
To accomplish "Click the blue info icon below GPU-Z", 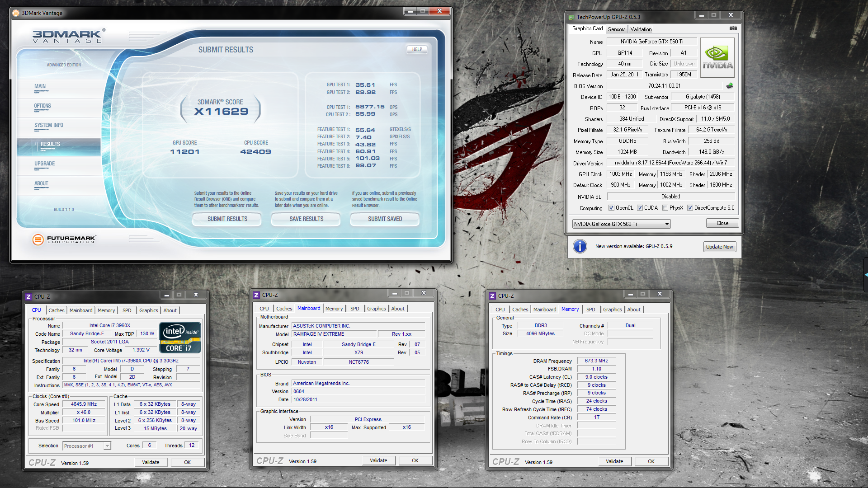I will pos(580,246).
